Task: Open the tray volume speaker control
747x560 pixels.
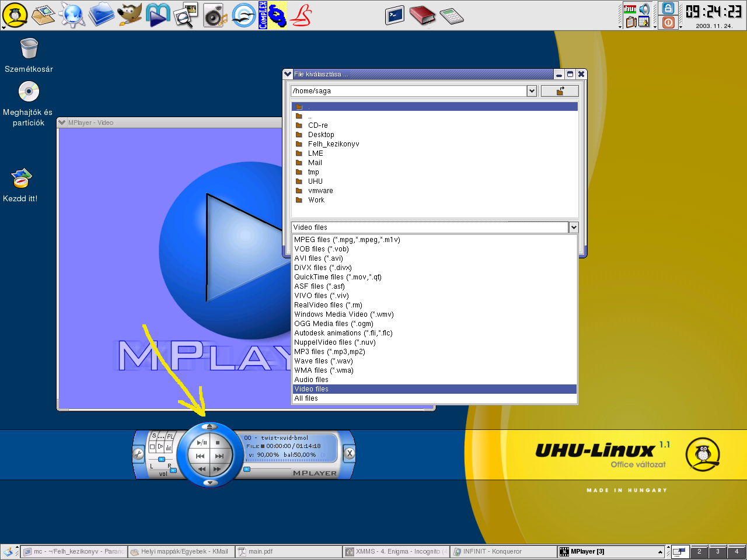Action: 644,10
